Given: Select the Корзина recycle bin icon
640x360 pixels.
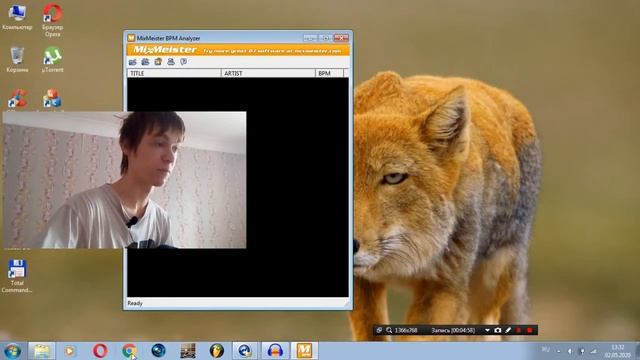Looking at the screenshot, I should tap(17, 60).
